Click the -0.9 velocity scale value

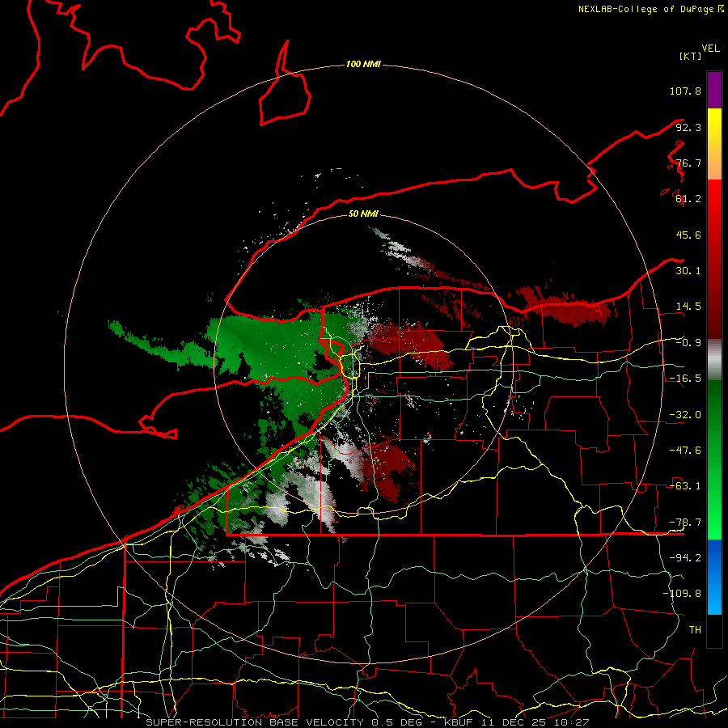tap(688, 343)
